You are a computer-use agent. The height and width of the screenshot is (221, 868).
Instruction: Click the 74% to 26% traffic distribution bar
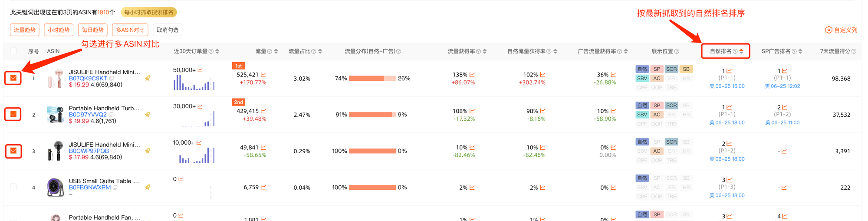(372, 79)
